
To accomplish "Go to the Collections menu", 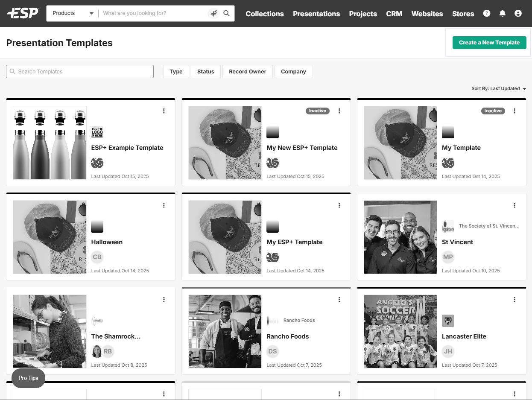I will pos(265,14).
